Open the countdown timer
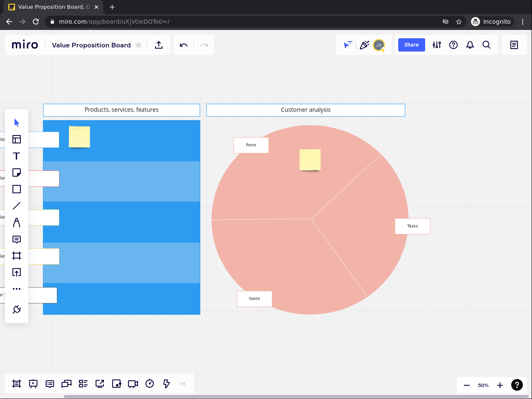This screenshot has height=399, width=532. (x=150, y=384)
